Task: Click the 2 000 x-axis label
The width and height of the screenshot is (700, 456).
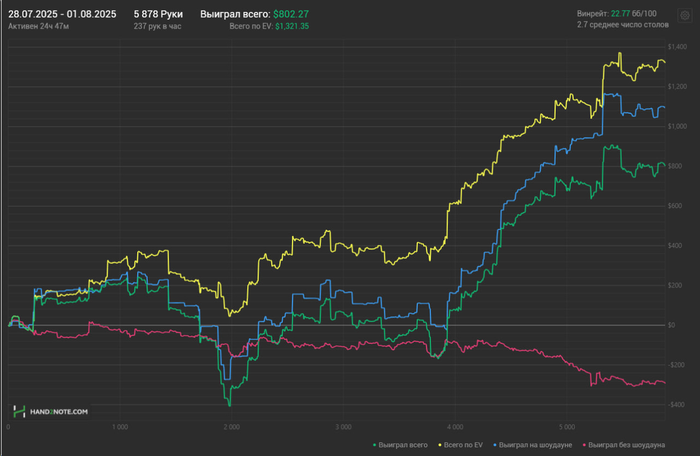Action: [231, 427]
